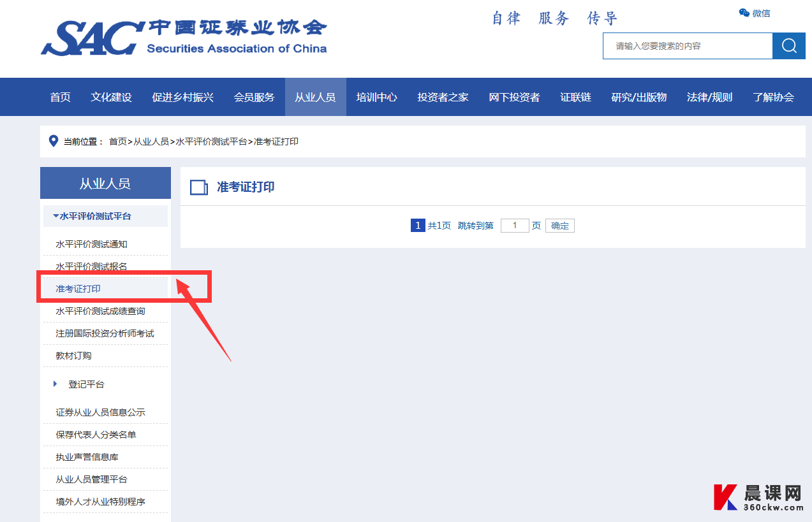This screenshot has height=522, width=812.
Task: Click the 从业人员 sidebar header
Action: pos(105,183)
